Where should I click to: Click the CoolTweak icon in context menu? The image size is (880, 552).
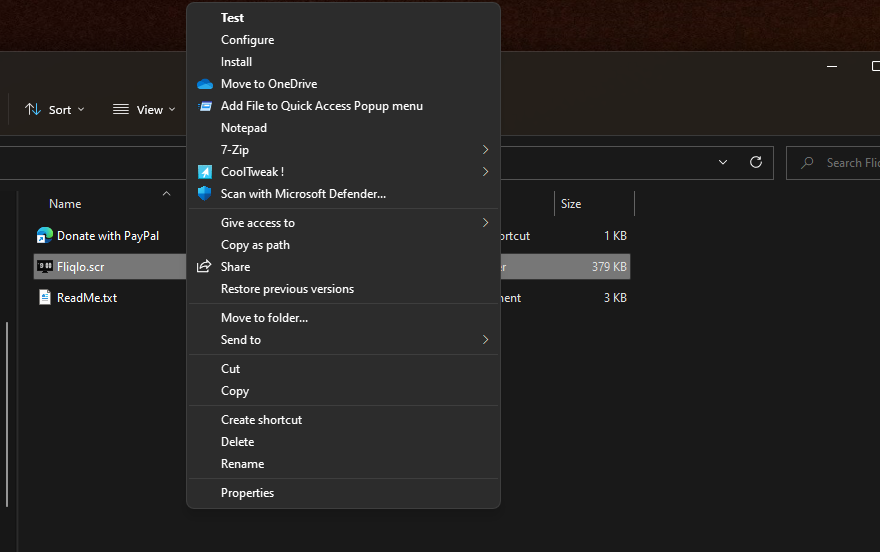point(205,172)
